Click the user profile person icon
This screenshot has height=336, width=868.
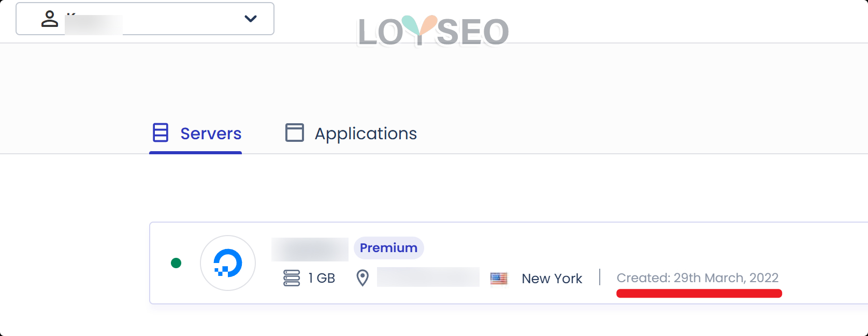pos(50,19)
